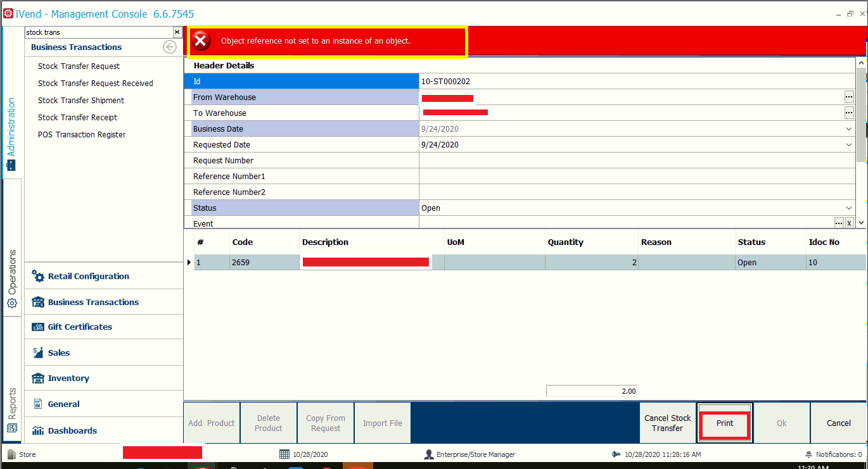This screenshot has width=868, height=469.
Task: Click the Request Number input field
Action: coord(637,160)
